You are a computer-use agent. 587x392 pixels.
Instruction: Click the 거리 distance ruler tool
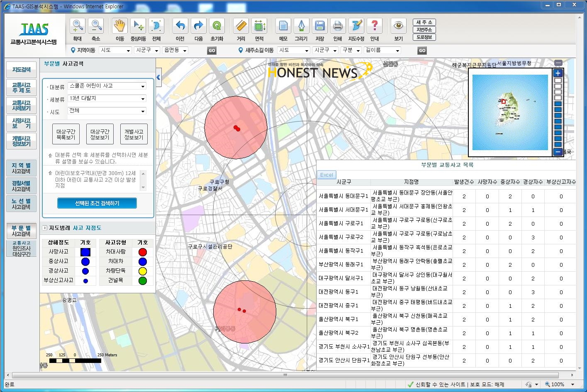point(241,26)
